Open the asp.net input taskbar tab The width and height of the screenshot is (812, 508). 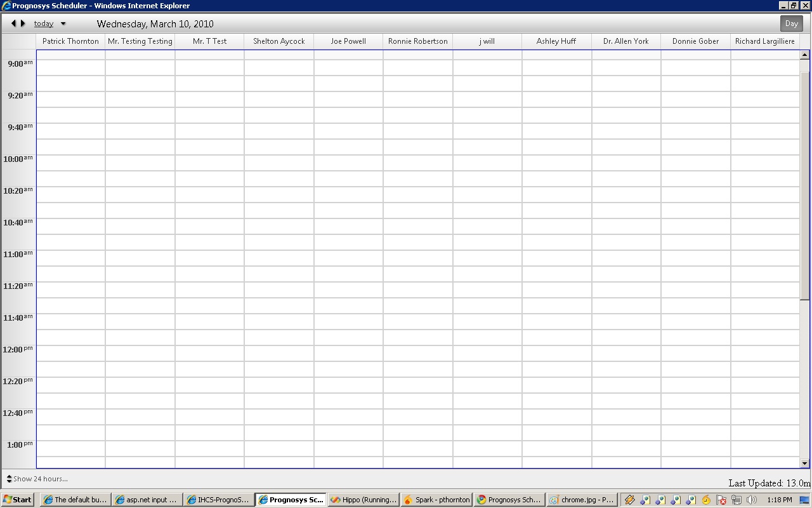click(147, 500)
